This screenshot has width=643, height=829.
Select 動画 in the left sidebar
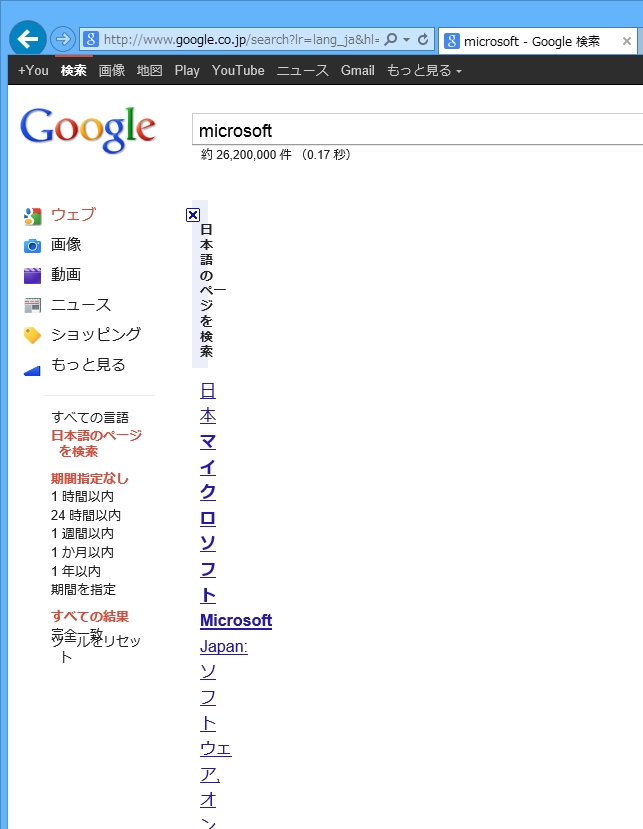pos(66,274)
